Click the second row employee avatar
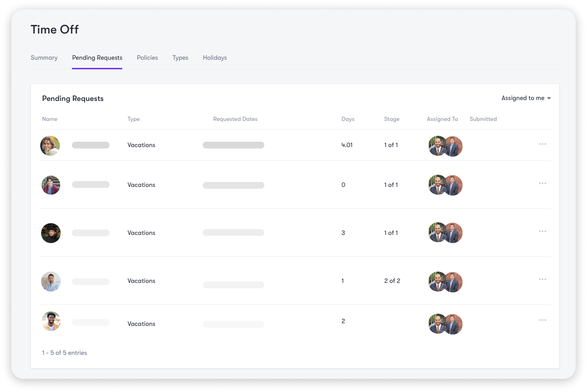 coord(50,185)
